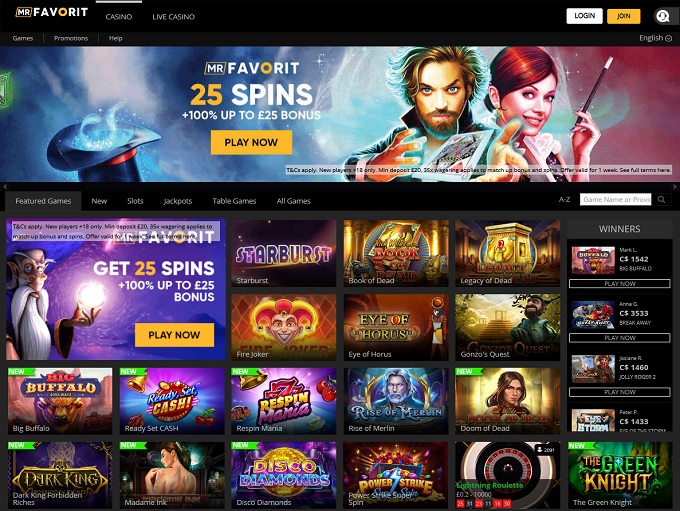Launch the Book of Dead game
This screenshot has height=511, width=680.
tap(396, 253)
